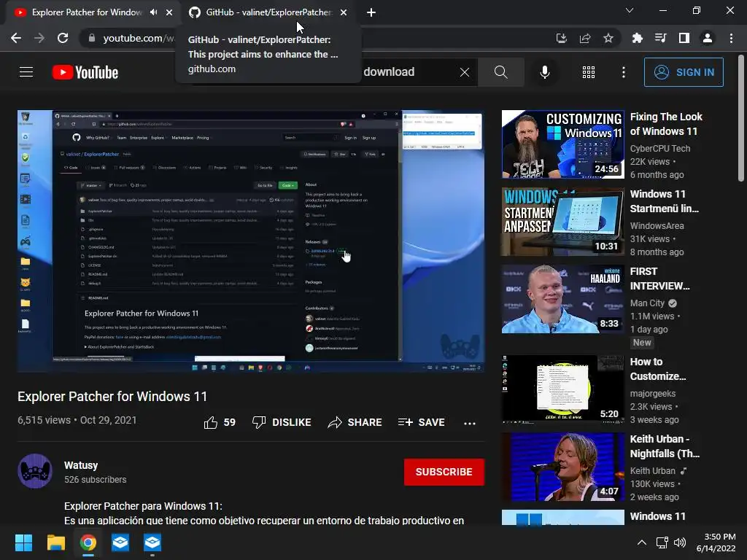Open Fixing The Look of Windows 11 thumbnail

click(x=562, y=144)
